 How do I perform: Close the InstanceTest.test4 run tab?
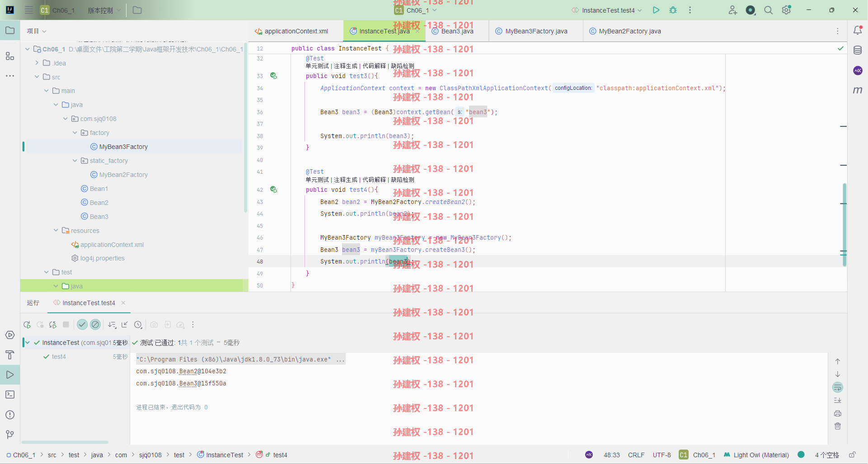[x=123, y=303]
